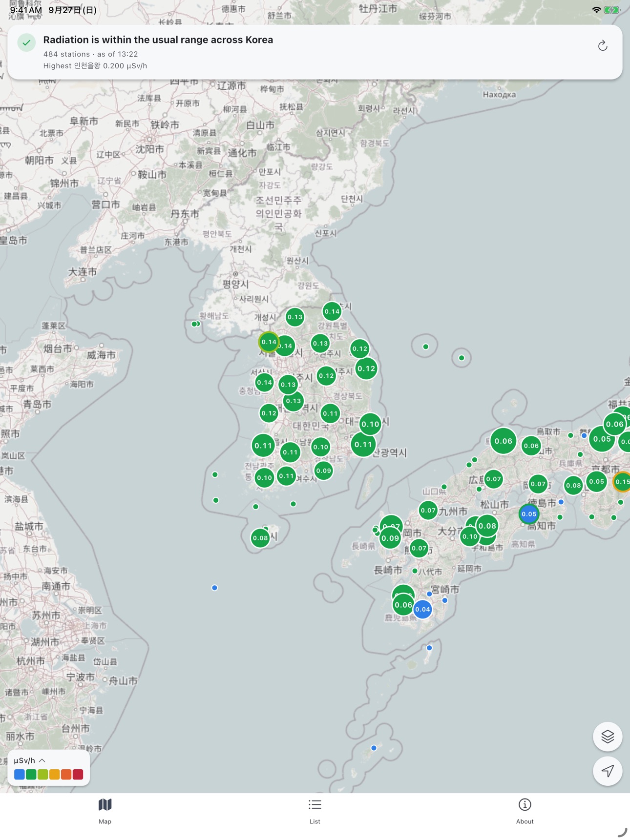
Task: Tap the Wi-Fi status bar icon
Action: pos(596,10)
